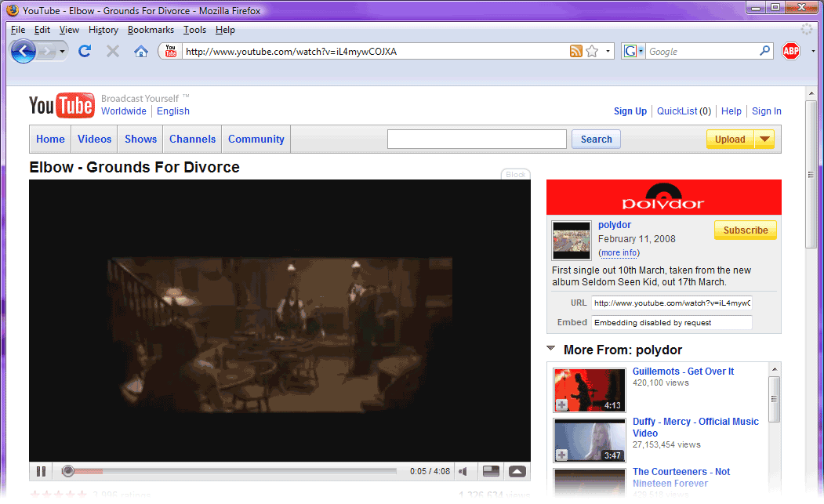
Task: Click the main page vertical scrollbar
Action: [x=811, y=173]
